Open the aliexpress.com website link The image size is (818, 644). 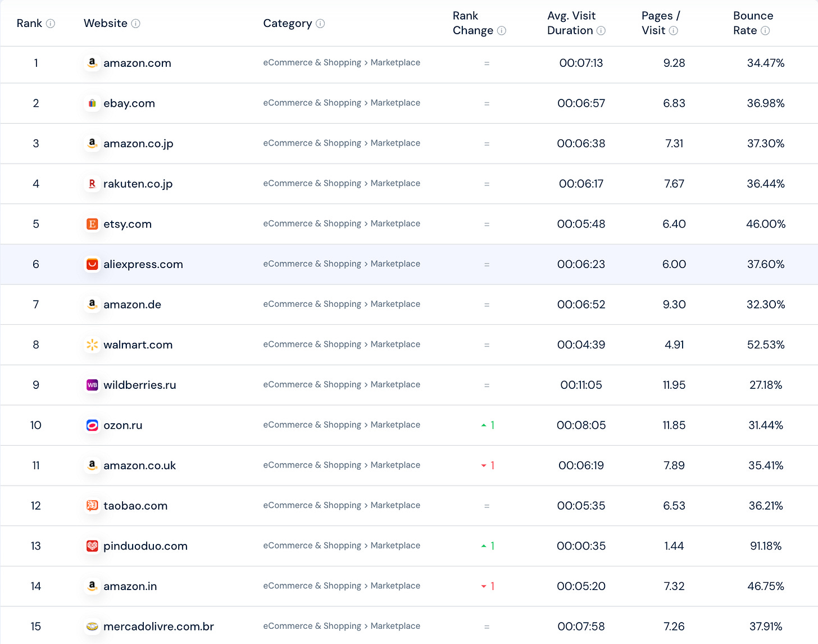[143, 264]
